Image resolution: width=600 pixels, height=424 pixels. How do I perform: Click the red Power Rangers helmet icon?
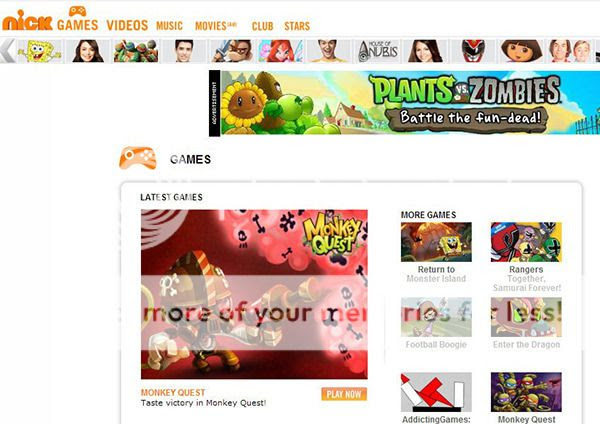pos(473,51)
